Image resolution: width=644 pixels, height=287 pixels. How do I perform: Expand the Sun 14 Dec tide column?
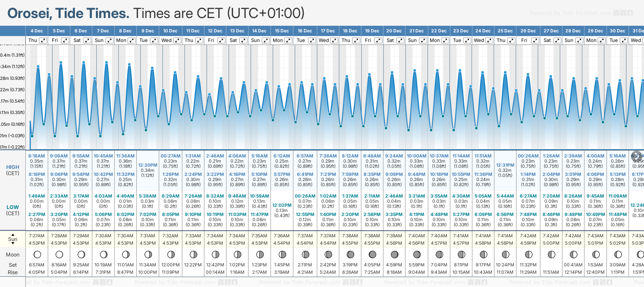point(266,40)
